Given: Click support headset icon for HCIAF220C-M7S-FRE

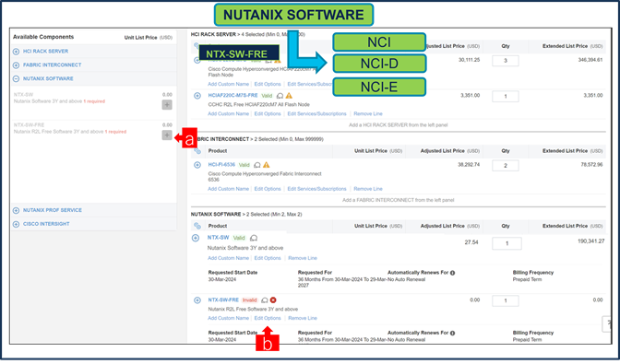Looking at the screenshot, I should [x=280, y=96].
